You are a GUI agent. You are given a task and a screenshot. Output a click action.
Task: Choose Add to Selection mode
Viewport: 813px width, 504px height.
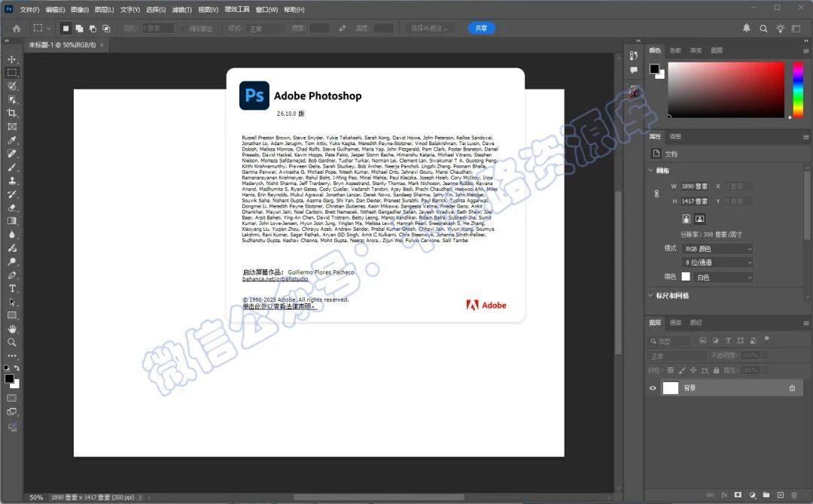79,29
